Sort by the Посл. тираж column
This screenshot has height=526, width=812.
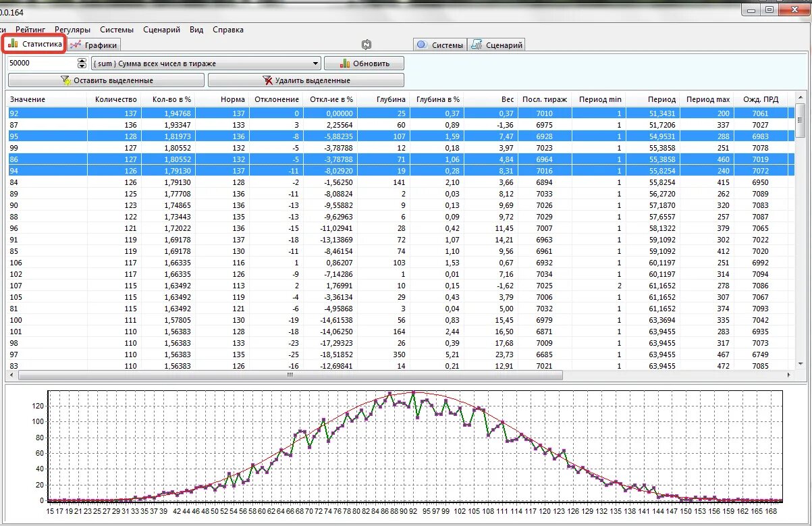(545, 99)
